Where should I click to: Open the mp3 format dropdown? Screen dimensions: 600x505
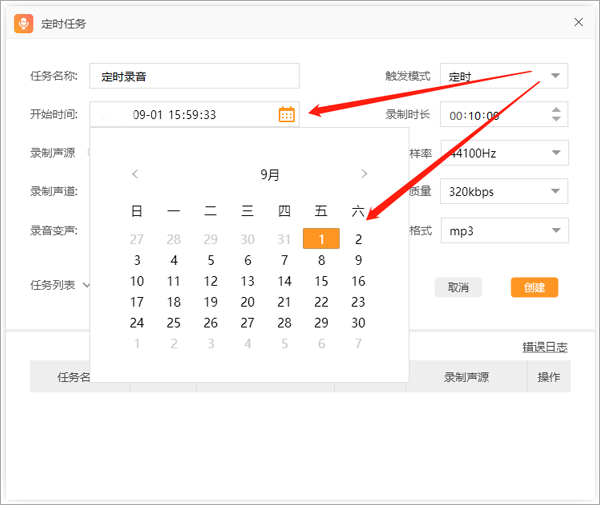pyautogui.click(x=556, y=231)
